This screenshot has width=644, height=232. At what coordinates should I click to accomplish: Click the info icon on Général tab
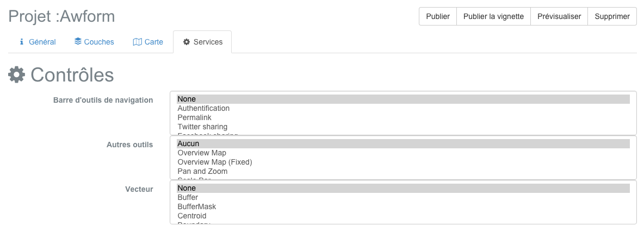(22, 42)
